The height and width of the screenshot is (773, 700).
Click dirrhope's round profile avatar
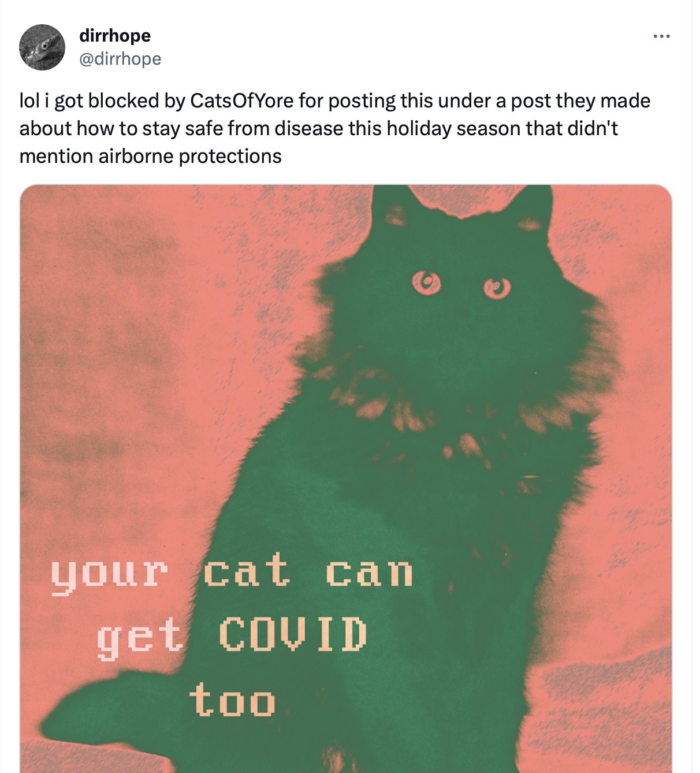[x=42, y=47]
